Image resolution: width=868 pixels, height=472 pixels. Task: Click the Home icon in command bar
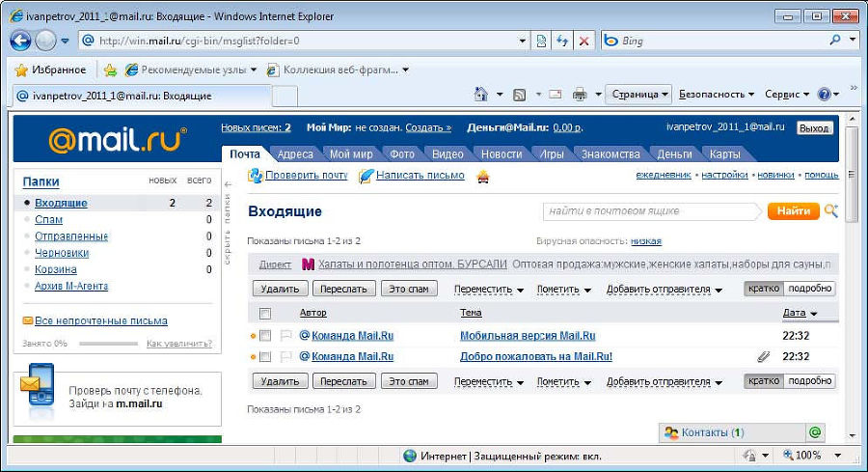click(x=481, y=95)
